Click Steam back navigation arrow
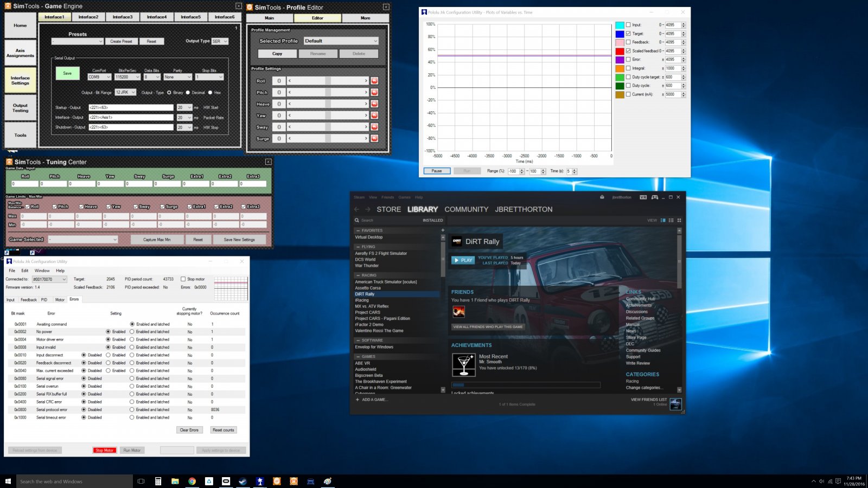The image size is (868, 488). click(x=356, y=209)
